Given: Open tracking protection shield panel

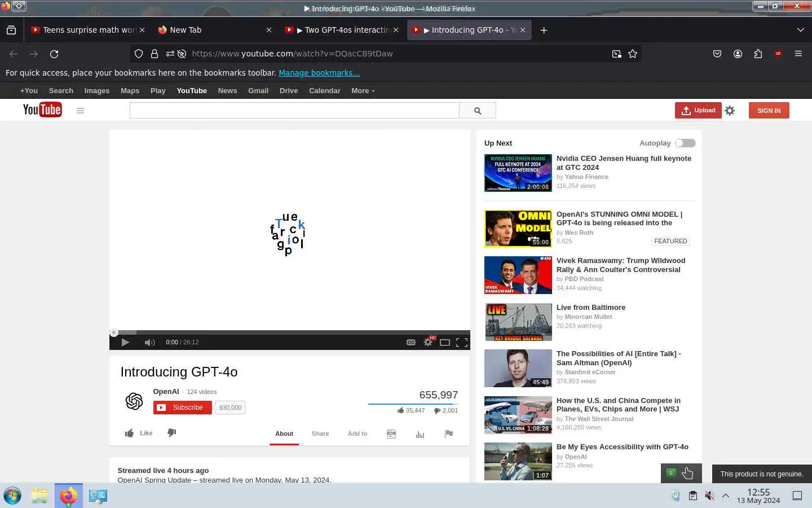Looking at the screenshot, I should point(139,54).
